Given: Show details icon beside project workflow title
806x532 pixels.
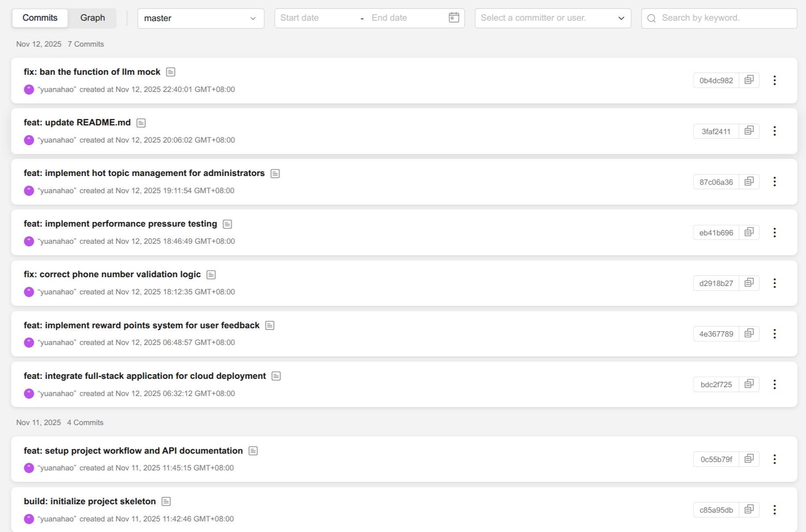Looking at the screenshot, I should pyautogui.click(x=253, y=451).
